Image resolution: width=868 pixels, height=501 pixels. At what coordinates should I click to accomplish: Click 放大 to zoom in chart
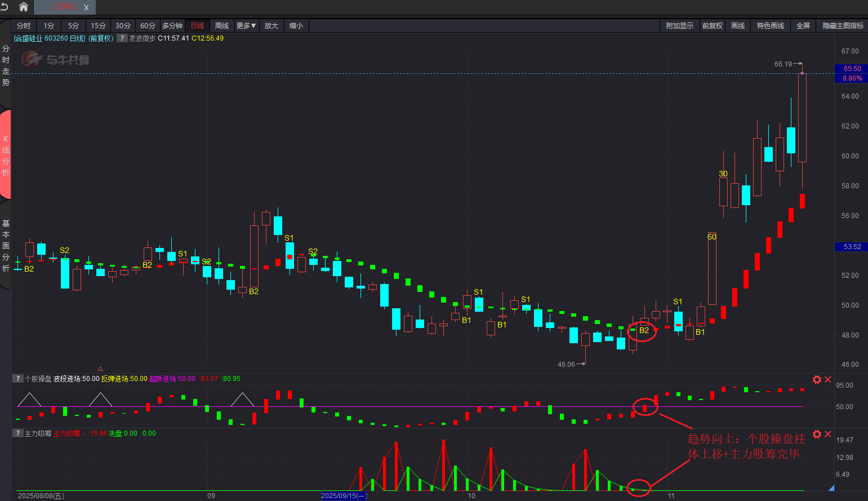[271, 26]
